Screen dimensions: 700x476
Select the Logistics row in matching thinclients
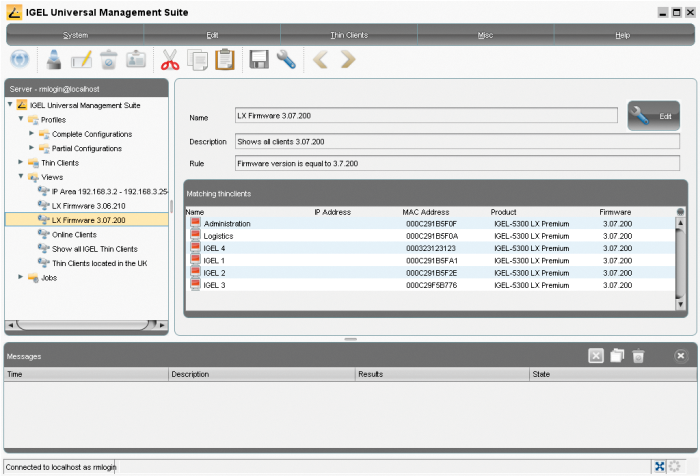[x=218, y=236]
